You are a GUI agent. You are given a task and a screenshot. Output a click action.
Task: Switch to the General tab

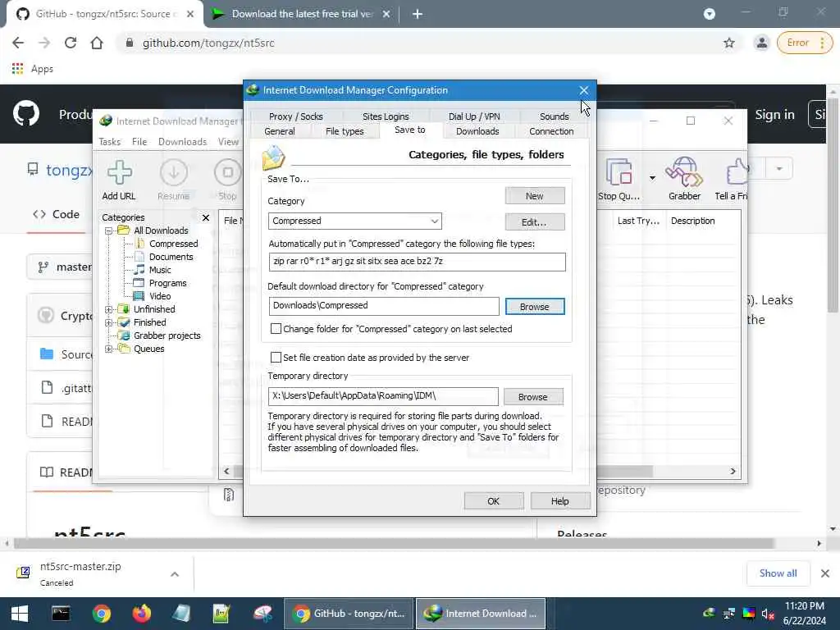[280, 131]
